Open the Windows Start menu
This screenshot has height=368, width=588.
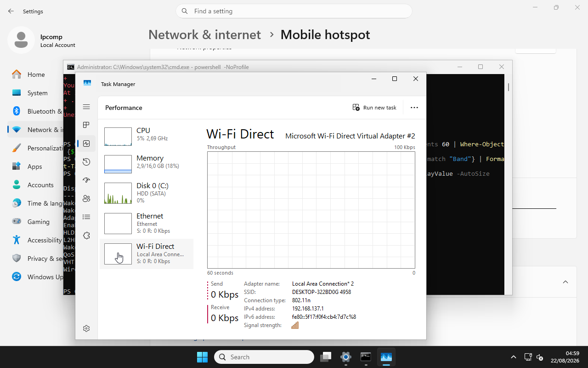(202, 357)
